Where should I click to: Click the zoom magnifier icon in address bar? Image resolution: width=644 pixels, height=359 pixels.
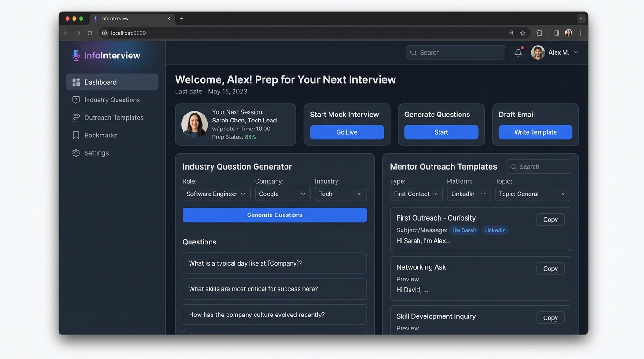512,33
